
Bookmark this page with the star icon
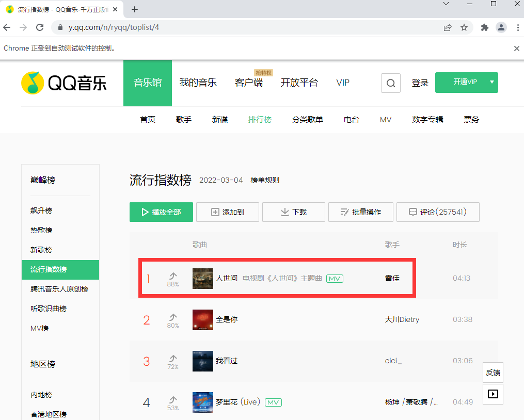[x=464, y=27]
